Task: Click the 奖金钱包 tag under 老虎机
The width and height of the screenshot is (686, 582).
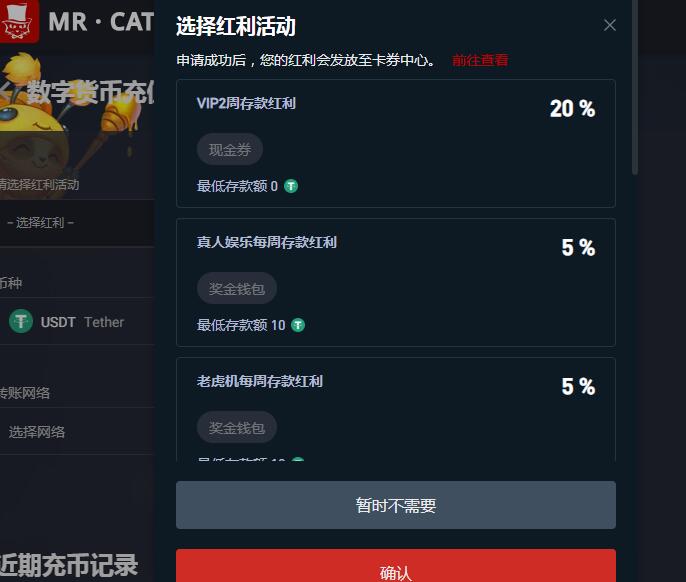Action: point(237,428)
